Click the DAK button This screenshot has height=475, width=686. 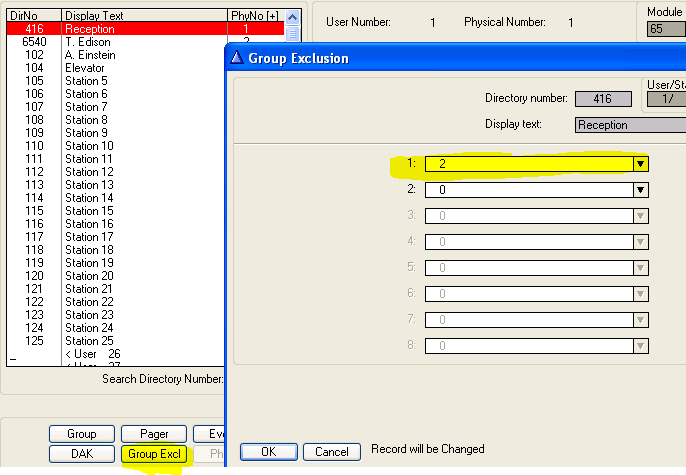(x=82, y=454)
